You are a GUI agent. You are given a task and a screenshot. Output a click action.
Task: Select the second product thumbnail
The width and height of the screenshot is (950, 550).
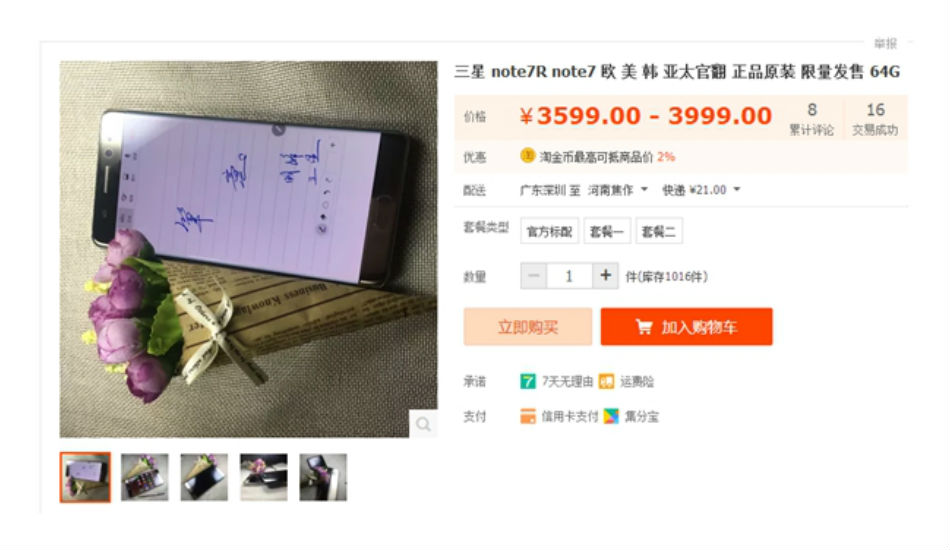pyautogui.click(x=145, y=477)
